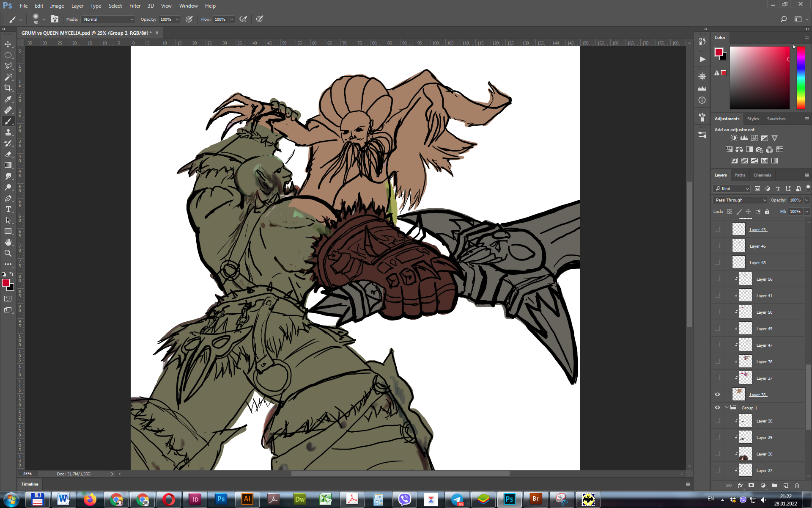Add layer style fx icon
The height and width of the screenshot is (508, 812).
tap(740, 486)
